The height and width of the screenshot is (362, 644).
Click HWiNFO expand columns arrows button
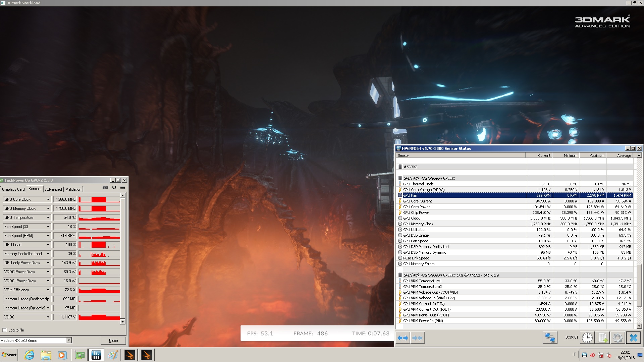(403, 338)
